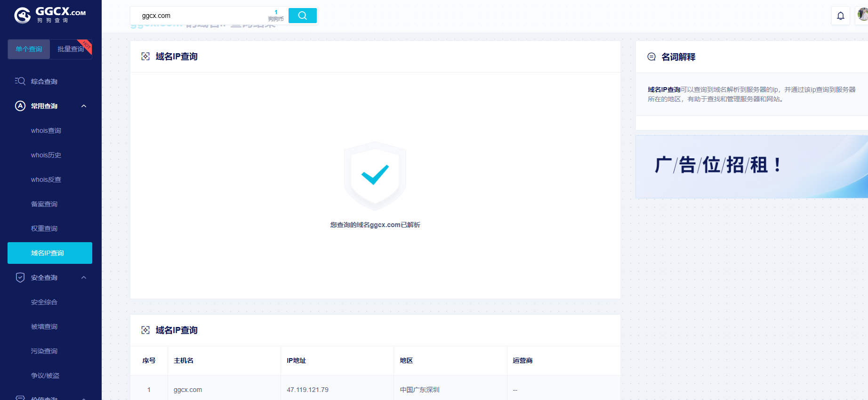Click the 广告位招租 advertisement banner
868x400 pixels.
coord(752,167)
